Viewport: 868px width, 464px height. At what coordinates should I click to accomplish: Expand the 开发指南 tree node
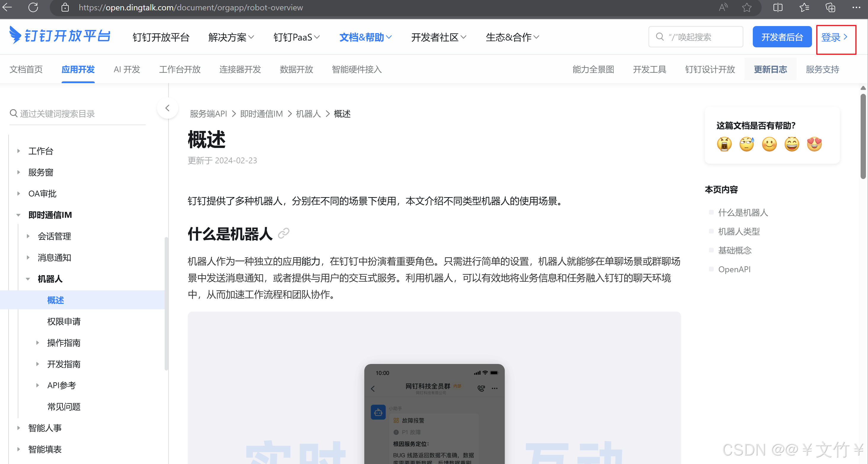(x=37, y=364)
